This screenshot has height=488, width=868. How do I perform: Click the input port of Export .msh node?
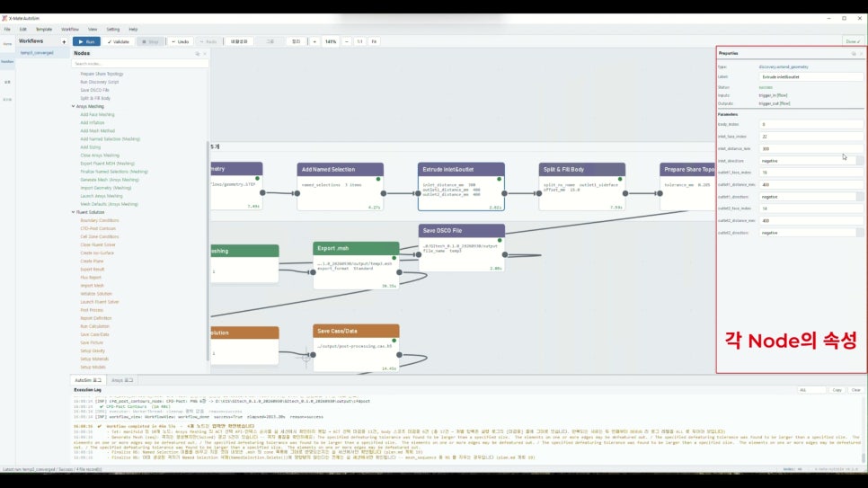click(x=314, y=272)
